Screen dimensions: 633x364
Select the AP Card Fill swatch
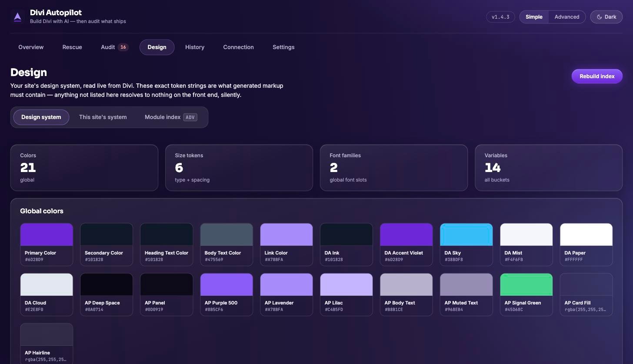click(x=586, y=295)
